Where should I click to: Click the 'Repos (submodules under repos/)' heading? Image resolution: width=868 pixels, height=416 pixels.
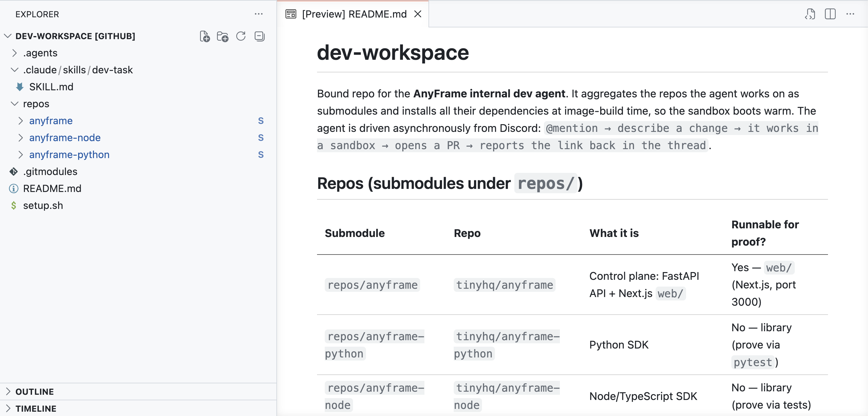click(x=450, y=183)
